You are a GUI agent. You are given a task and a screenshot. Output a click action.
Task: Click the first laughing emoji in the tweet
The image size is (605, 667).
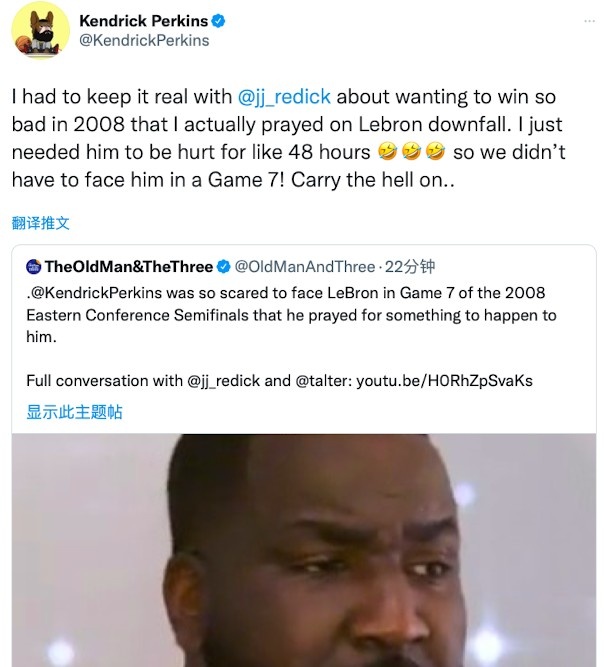point(387,152)
